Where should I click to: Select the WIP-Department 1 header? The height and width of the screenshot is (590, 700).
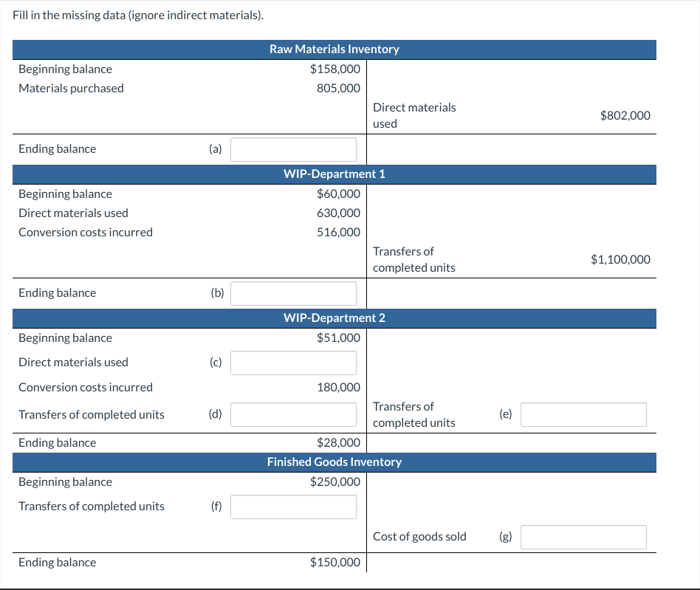pyautogui.click(x=334, y=174)
